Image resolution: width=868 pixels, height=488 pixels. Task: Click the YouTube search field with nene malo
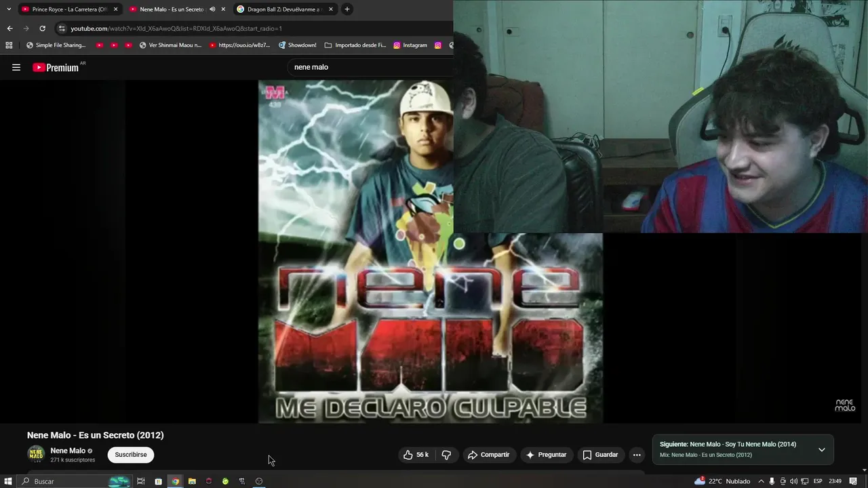(370, 67)
